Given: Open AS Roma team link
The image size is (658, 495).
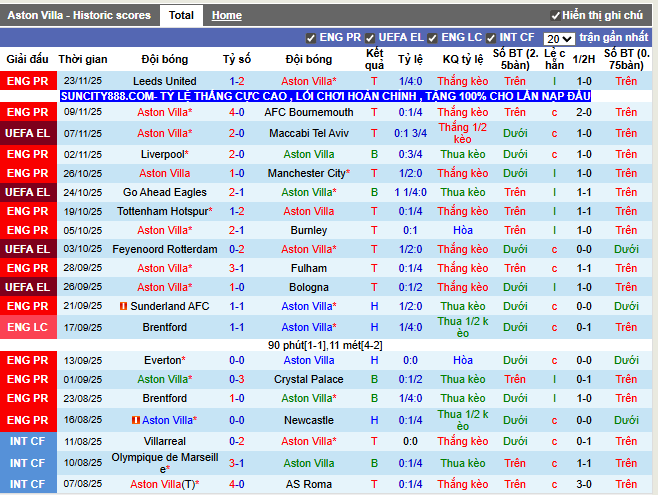Looking at the screenshot, I should click(x=309, y=485).
